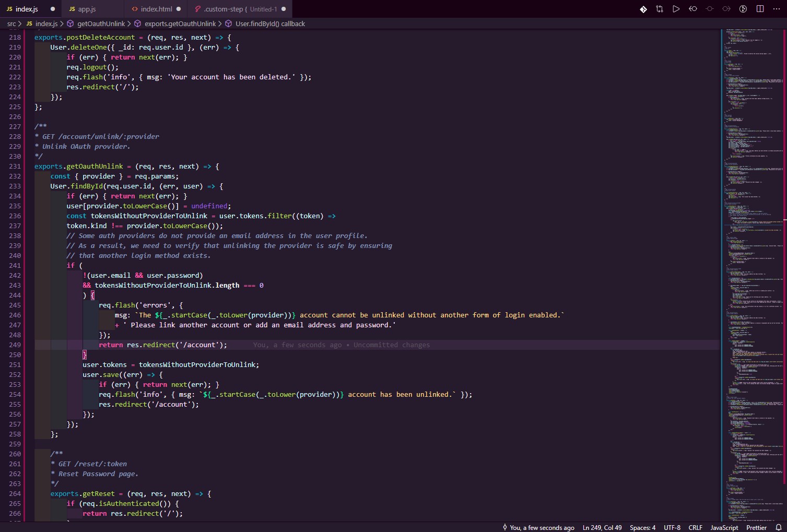
Task: Split the editor to the right
Action: click(x=760, y=9)
